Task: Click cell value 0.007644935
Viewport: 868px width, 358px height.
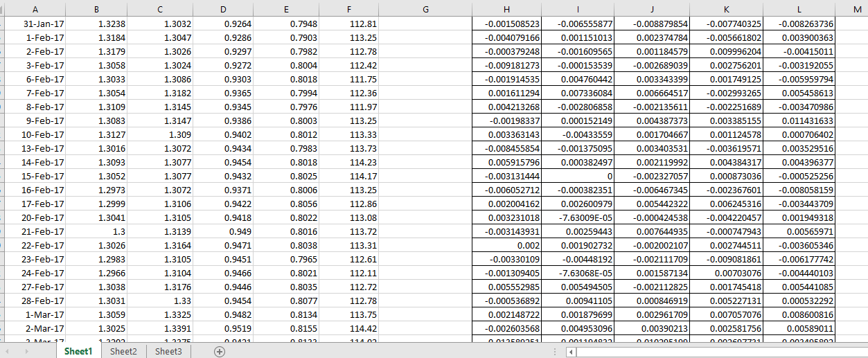Action: coord(653,231)
